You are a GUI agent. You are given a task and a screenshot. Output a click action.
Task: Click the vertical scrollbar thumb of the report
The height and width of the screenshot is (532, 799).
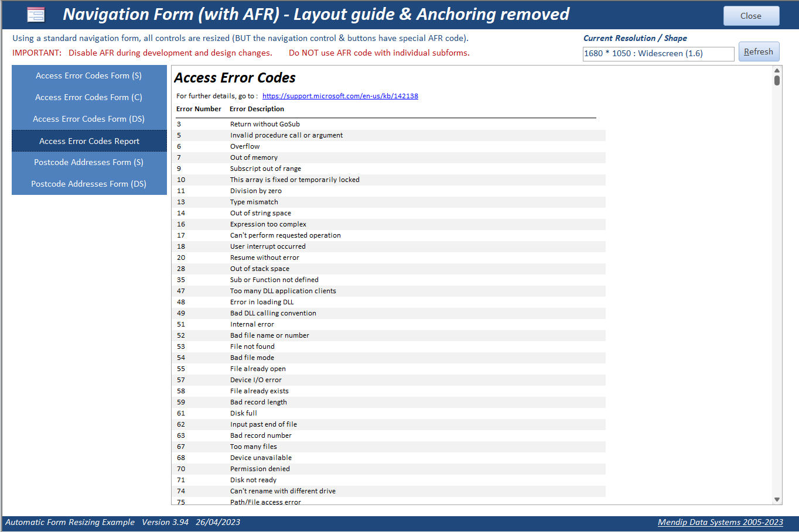pyautogui.click(x=777, y=80)
